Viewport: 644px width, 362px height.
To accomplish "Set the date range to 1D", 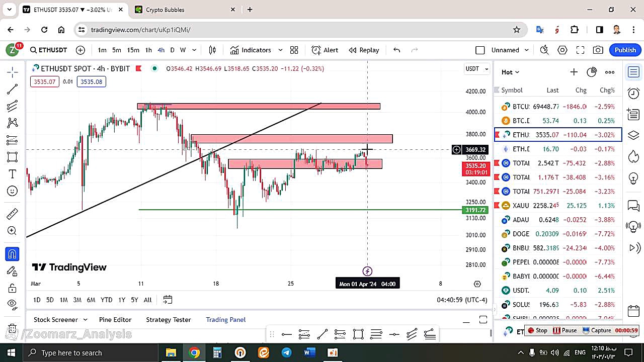I will point(37,300).
